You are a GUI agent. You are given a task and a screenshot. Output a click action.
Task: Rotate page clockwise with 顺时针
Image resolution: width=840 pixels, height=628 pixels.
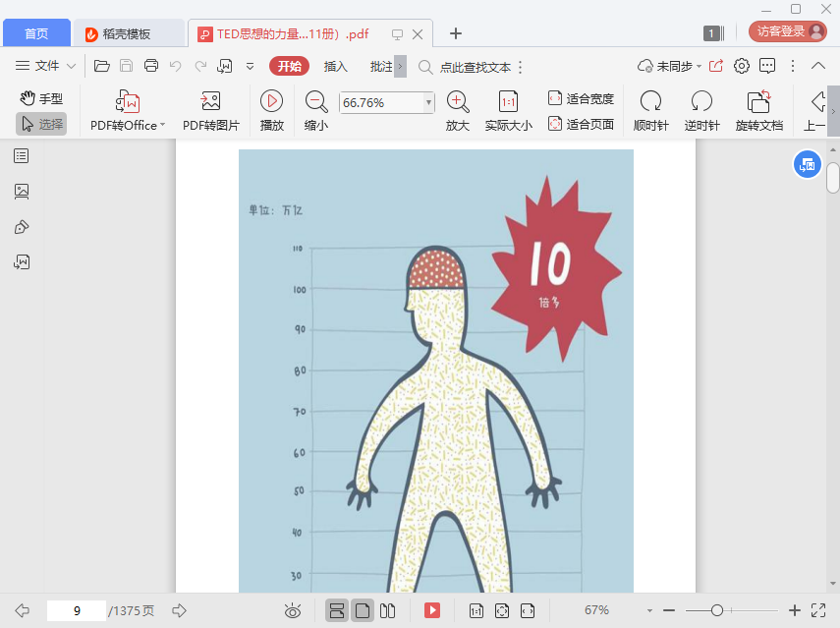[x=650, y=101]
